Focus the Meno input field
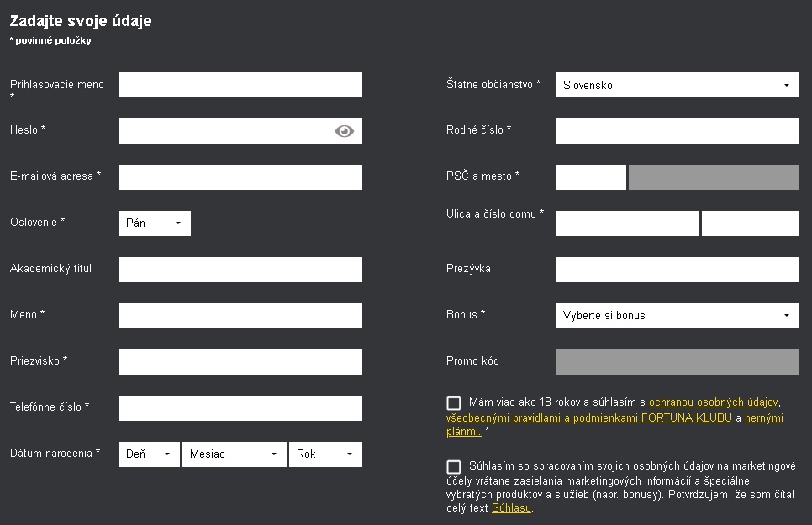This screenshot has height=525, width=812. coord(240,315)
